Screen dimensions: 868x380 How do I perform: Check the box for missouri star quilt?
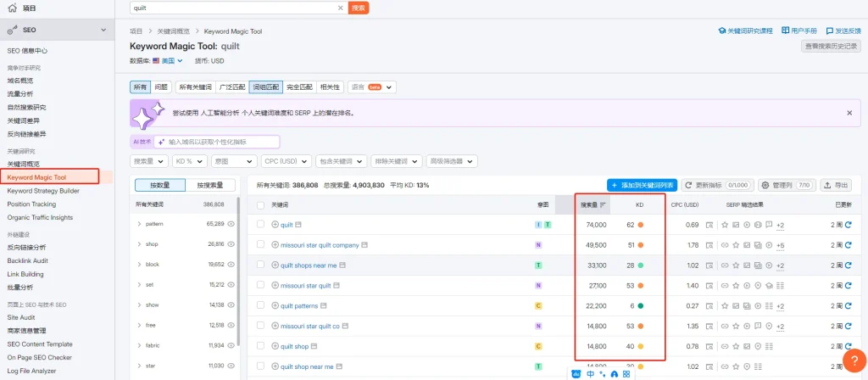click(x=261, y=285)
